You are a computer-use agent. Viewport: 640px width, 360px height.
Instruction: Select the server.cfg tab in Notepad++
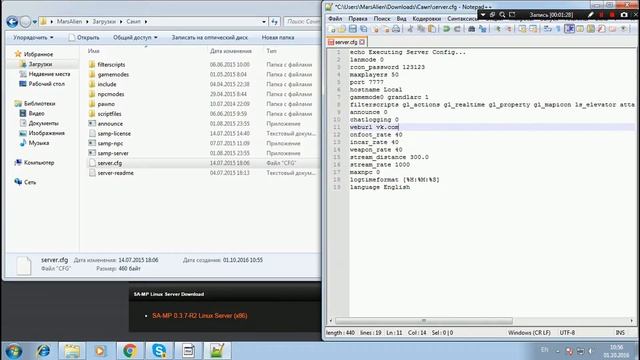pyautogui.click(x=346, y=42)
